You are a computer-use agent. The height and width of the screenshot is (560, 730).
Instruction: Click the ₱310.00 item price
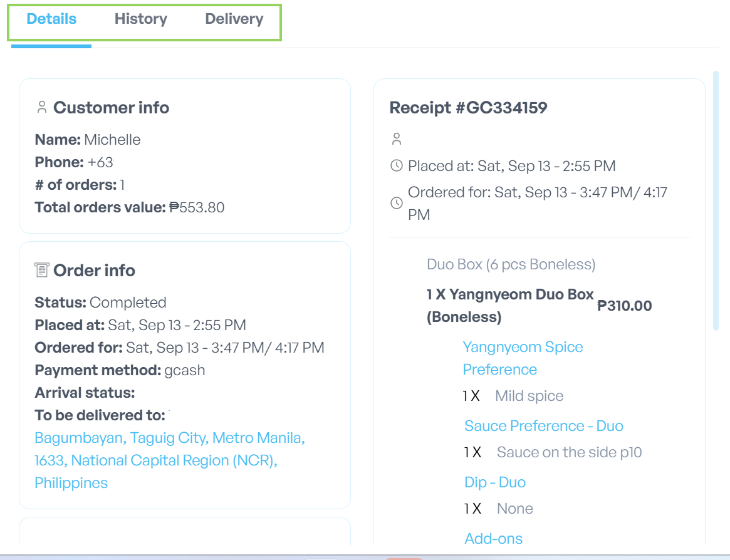click(x=624, y=306)
